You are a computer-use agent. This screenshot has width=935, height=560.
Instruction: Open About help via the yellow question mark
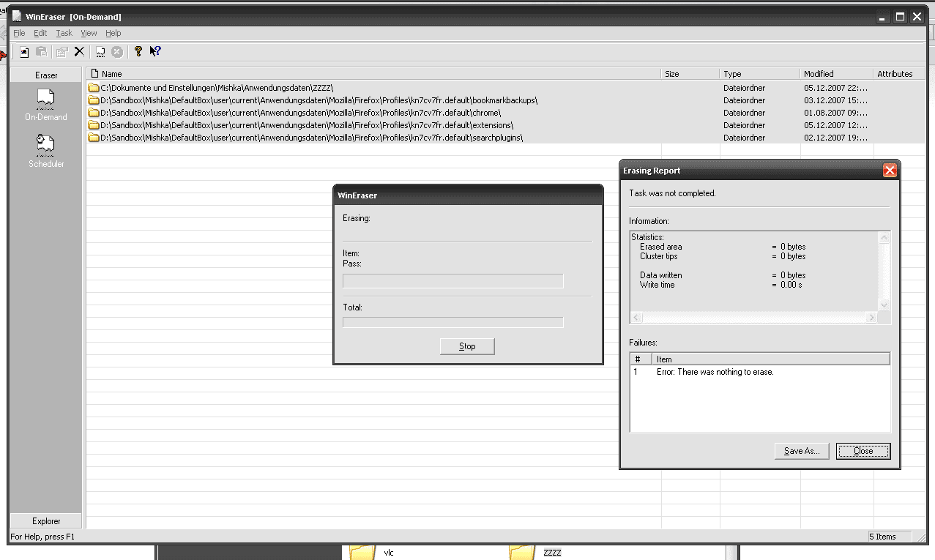(138, 51)
